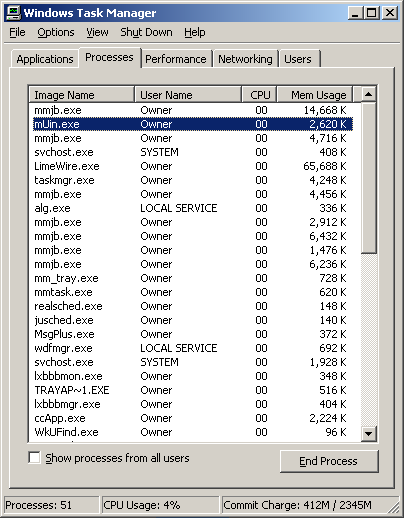Open the File menu
404x518 pixels.
[17, 32]
